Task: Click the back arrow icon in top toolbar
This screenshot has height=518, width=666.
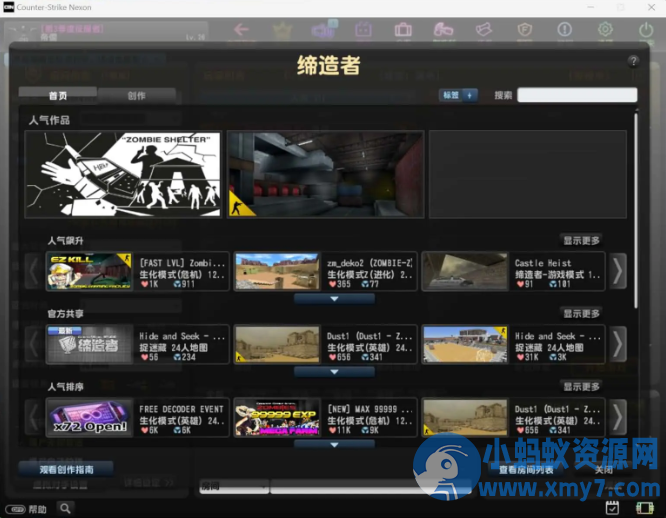Action: click(241, 29)
